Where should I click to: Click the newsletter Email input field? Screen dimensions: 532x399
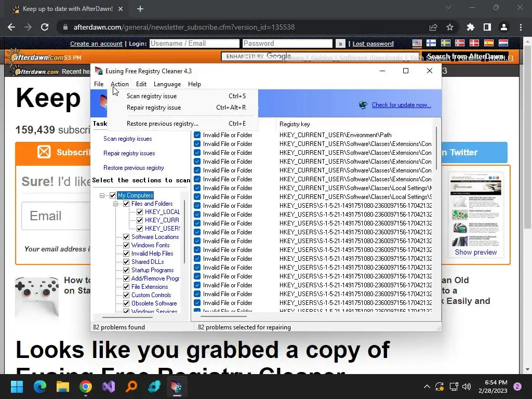click(56, 216)
